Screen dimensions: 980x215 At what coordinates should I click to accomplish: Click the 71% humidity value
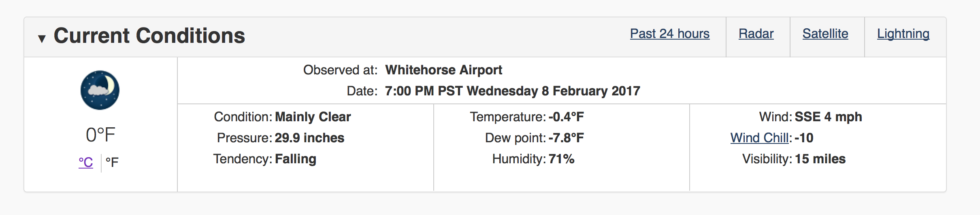click(562, 159)
